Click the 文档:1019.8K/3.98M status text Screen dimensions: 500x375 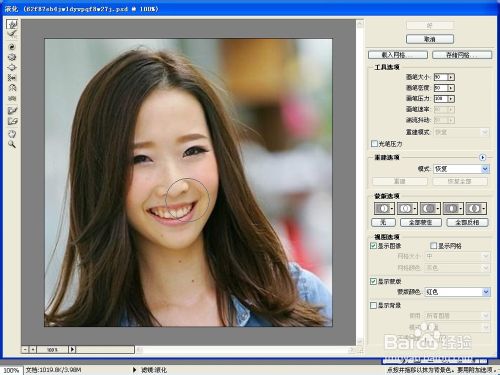pyautogui.click(x=54, y=370)
